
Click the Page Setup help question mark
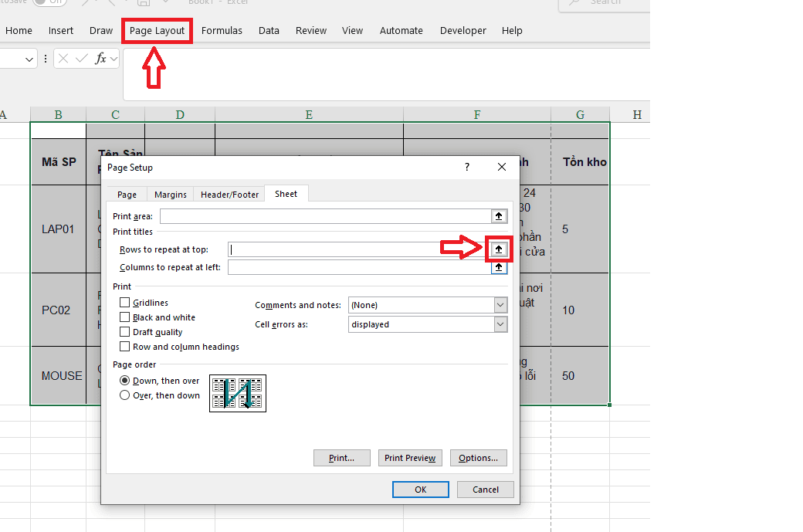tap(467, 167)
